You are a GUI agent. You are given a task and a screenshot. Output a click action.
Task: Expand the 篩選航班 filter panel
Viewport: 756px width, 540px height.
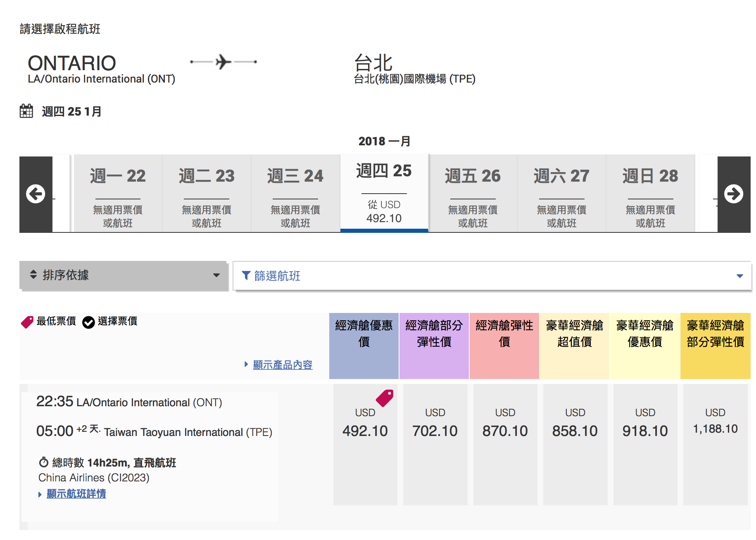(492, 276)
